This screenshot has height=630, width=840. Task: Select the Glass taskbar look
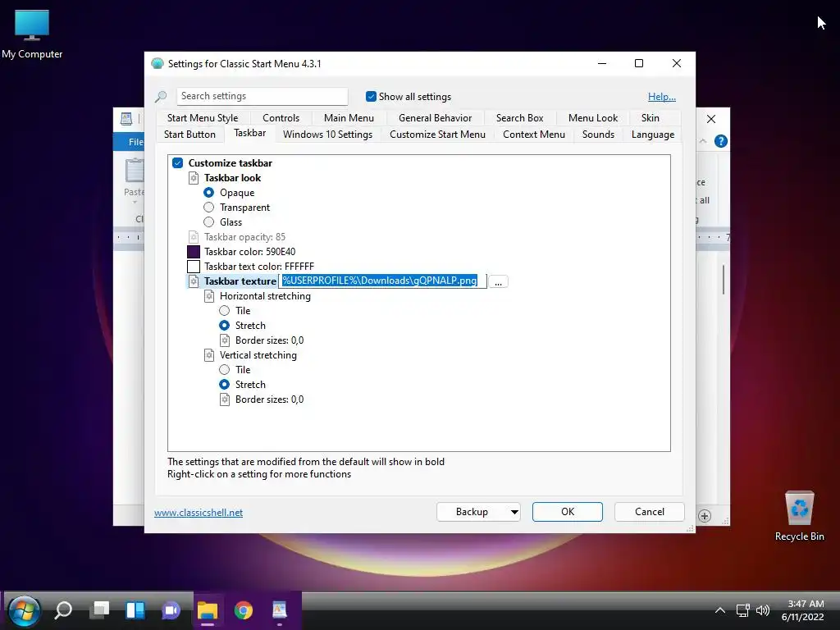pyautogui.click(x=209, y=221)
